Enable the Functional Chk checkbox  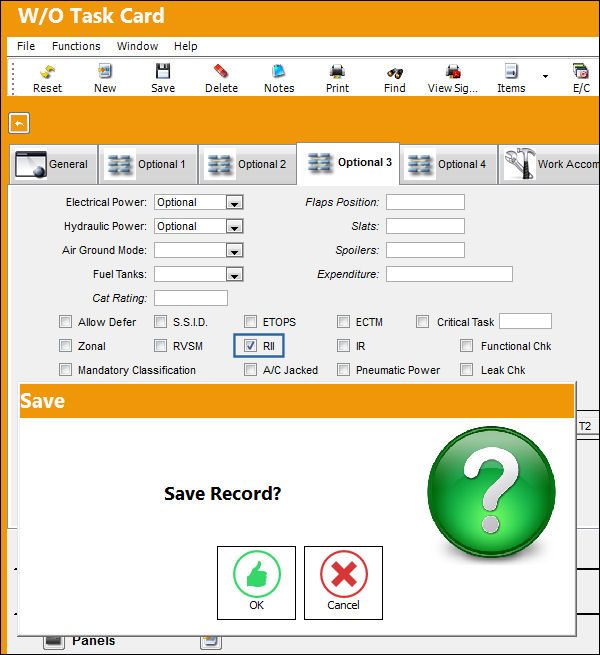click(466, 346)
